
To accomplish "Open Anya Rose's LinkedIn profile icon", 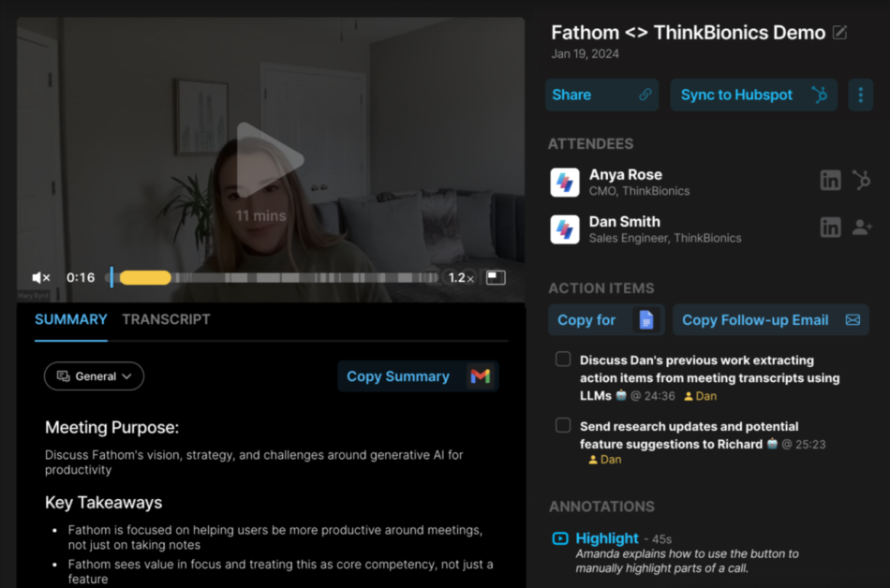I will coord(830,181).
